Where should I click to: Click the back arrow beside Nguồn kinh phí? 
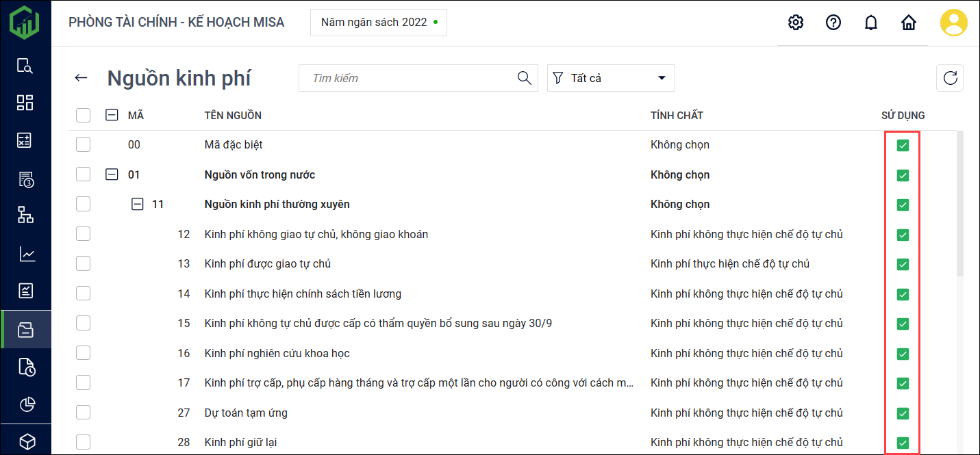click(81, 78)
